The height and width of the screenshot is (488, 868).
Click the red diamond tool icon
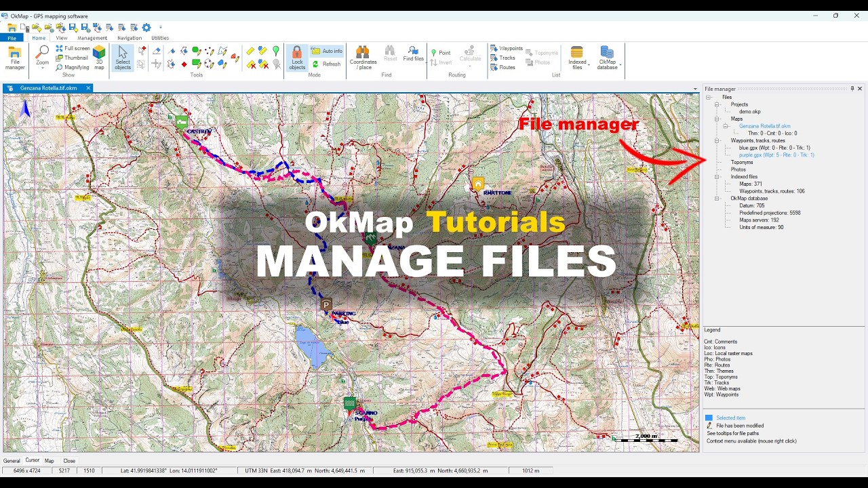tap(184, 64)
